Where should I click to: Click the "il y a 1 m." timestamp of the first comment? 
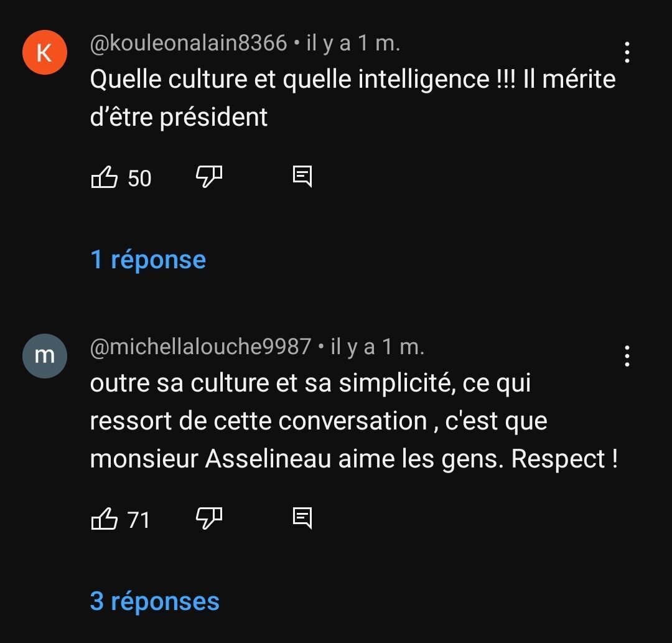353,43
